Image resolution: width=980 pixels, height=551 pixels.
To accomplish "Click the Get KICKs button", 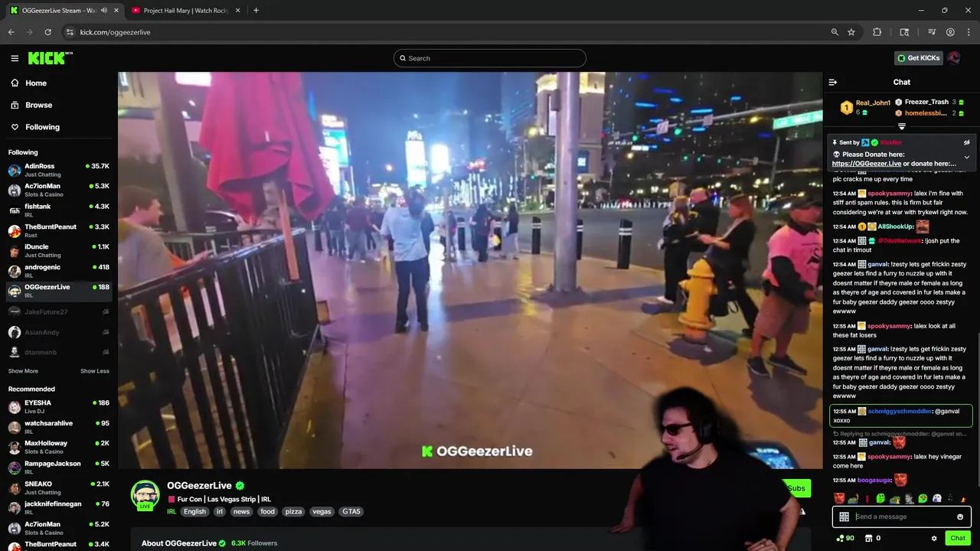I will [918, 58].
